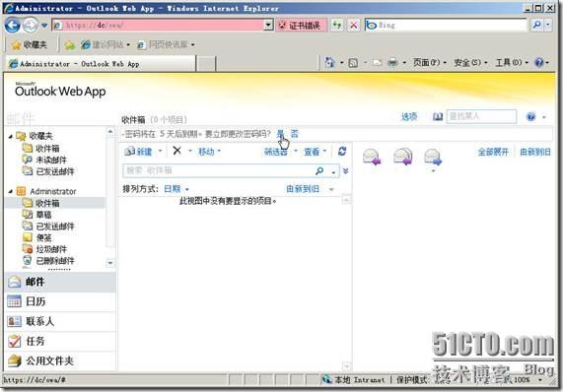The height and width of the screenshot is (392, 563).
Task: Open the search provider dropdown
Action: [548, 25]
